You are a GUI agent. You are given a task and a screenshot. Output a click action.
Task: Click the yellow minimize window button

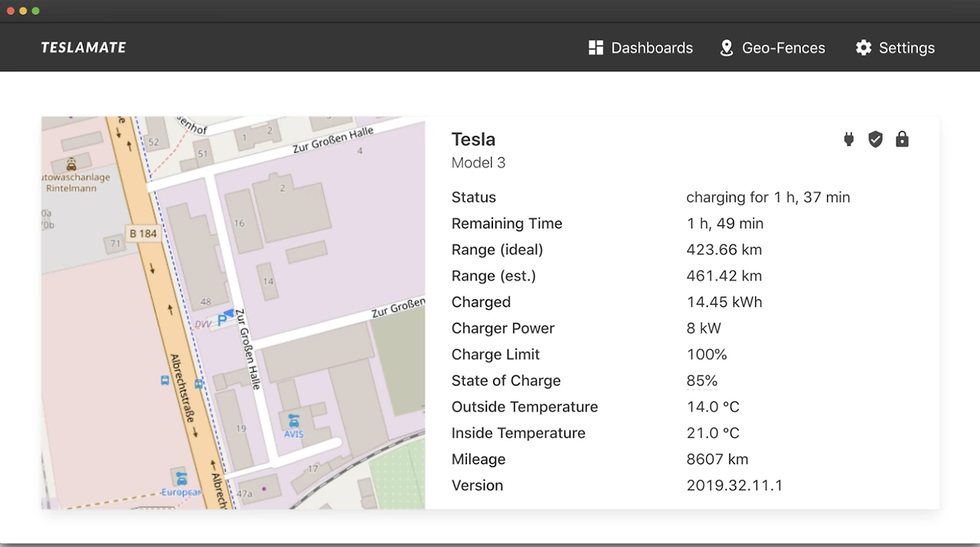pyautogui.click(x=23, y=11)
